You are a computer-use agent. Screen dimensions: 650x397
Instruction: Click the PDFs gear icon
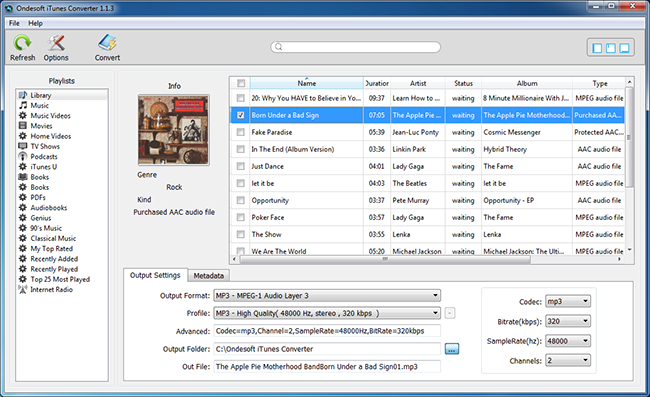pyautogui.click(x=23, y=197)
